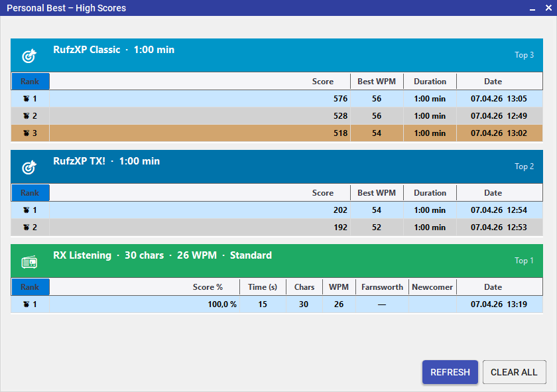Image resolution: width=557 pixels, height=392 pixels.
Task: Click the Farnsworth dash cell
Action: [x=382, y=304]
